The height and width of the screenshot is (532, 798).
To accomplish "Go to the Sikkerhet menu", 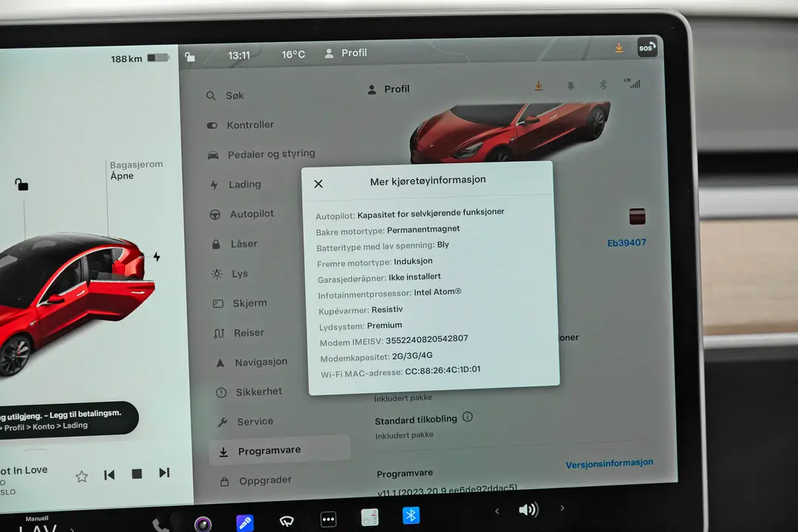I will [x=249, y=392].
